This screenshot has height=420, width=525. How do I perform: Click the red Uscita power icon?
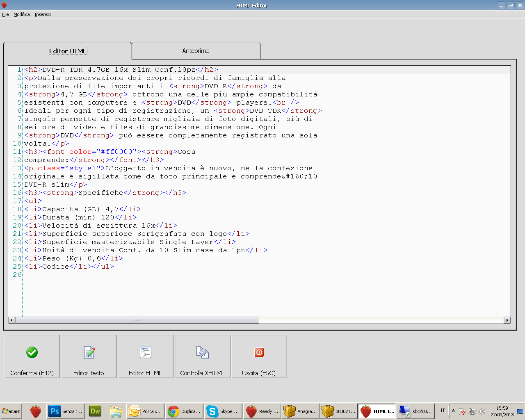pyautogui.click(x=259, y=352)
